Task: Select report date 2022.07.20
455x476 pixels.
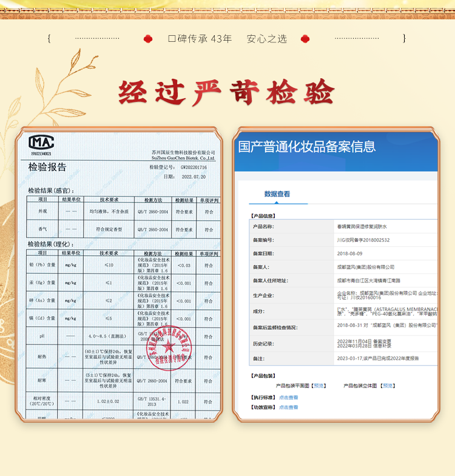Action: point(194,176)
